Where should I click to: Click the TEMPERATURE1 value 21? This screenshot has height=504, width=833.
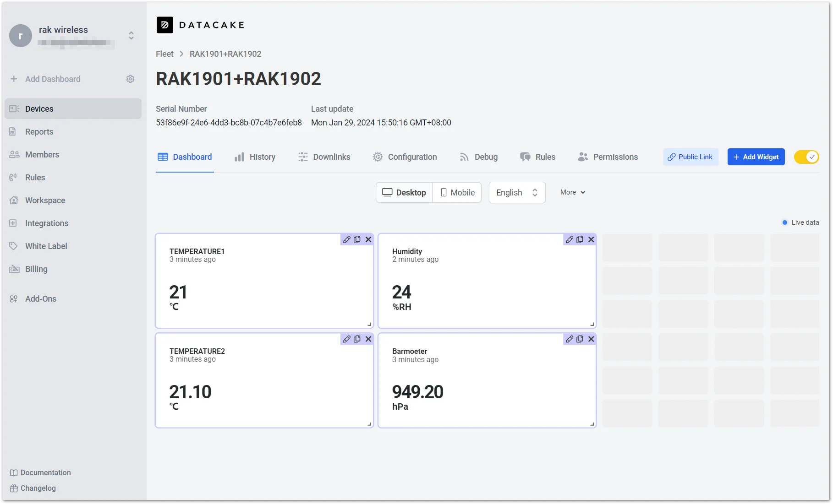click(178, 292)
